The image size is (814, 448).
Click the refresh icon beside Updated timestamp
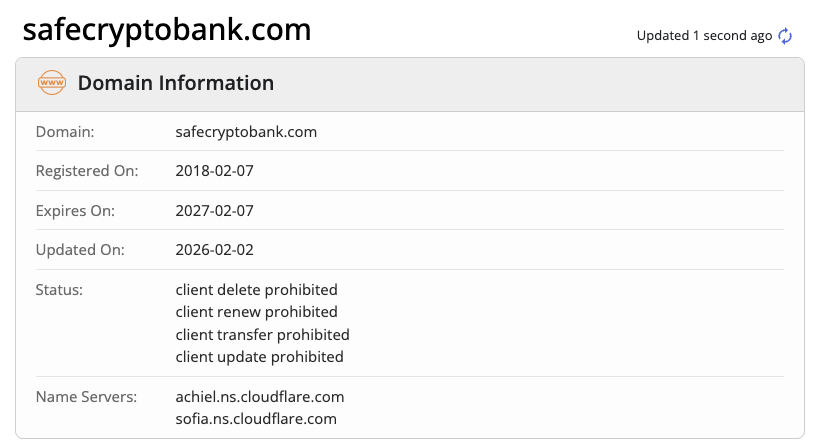[x=785, y=36]
